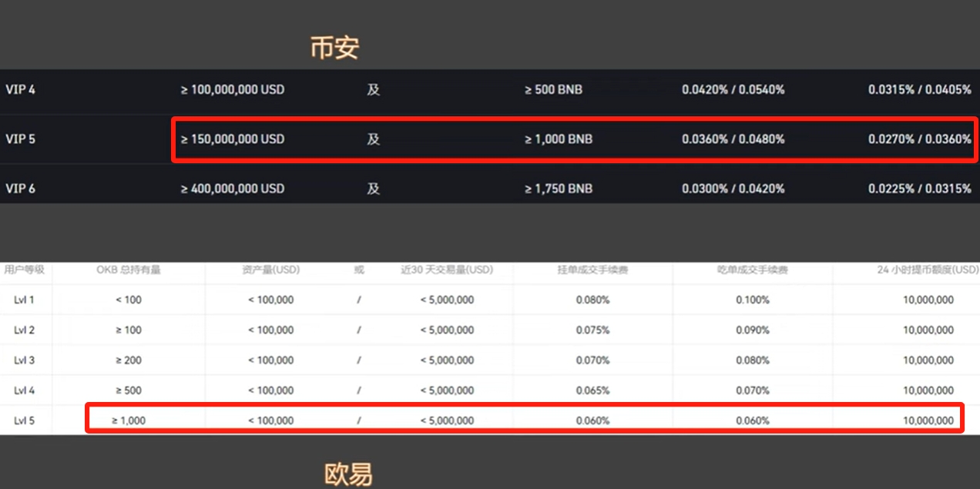Click the "或" column header
980x489 pixels.
pyautogui.click(x=359, y=270)
